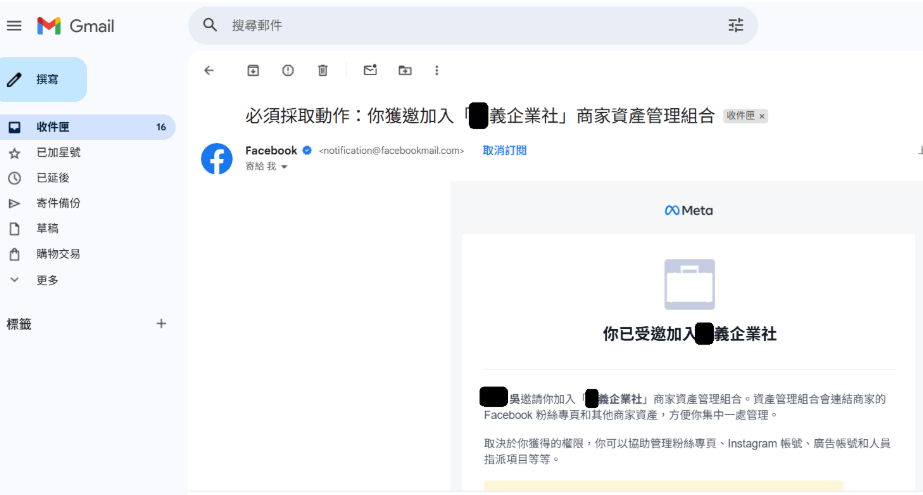The image size is (923, 495).
Task: Click the Facebook sender avatar
Action: point(217,159)
